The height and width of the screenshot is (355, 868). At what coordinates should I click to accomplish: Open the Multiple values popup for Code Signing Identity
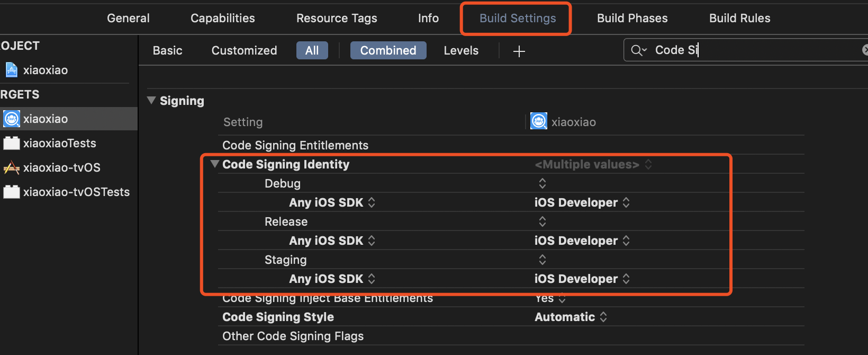click(593, 164)
